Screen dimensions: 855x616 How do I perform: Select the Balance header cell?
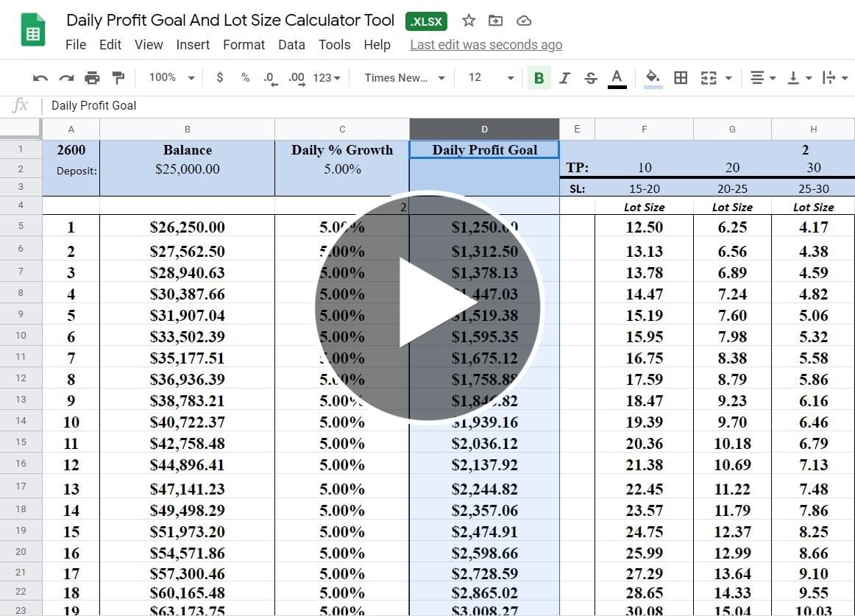pos(187,150)
